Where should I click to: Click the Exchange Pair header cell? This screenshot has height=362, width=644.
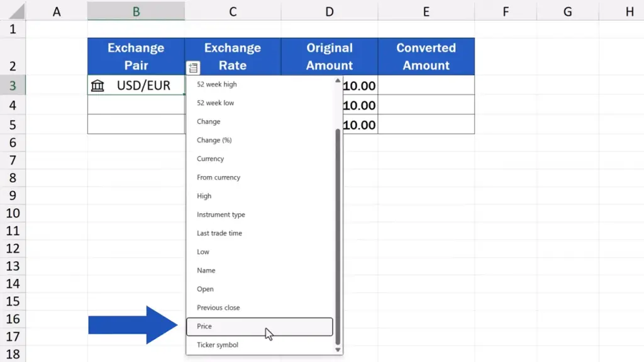click(136, 57)
